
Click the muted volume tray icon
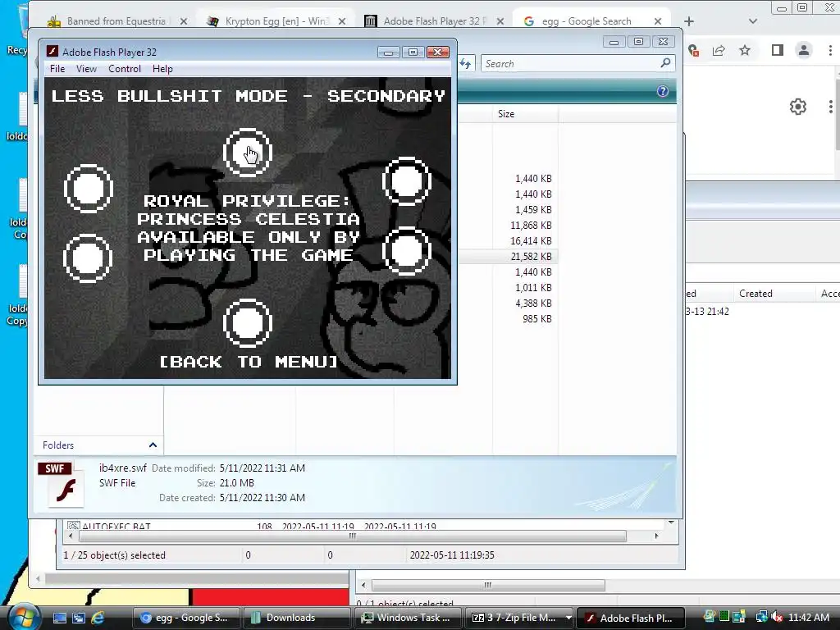[777, 617]
